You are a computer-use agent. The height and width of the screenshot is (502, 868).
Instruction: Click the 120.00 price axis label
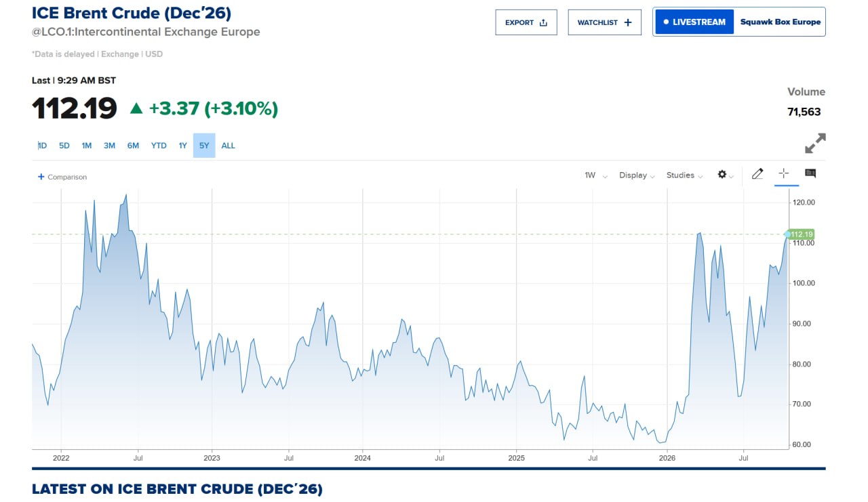coord(803,203)
